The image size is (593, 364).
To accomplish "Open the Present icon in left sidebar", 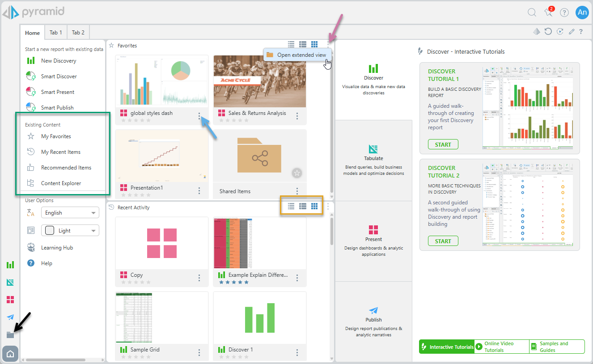I will pos(10,299).
